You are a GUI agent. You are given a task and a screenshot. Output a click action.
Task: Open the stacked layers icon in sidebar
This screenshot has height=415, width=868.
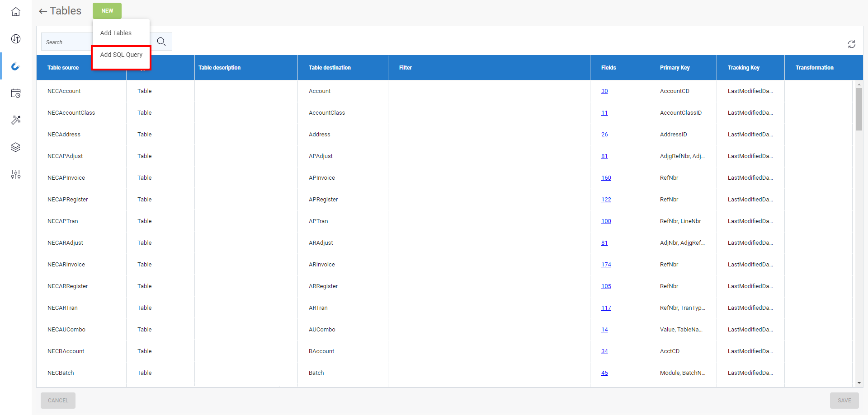[x=16, y=147]
